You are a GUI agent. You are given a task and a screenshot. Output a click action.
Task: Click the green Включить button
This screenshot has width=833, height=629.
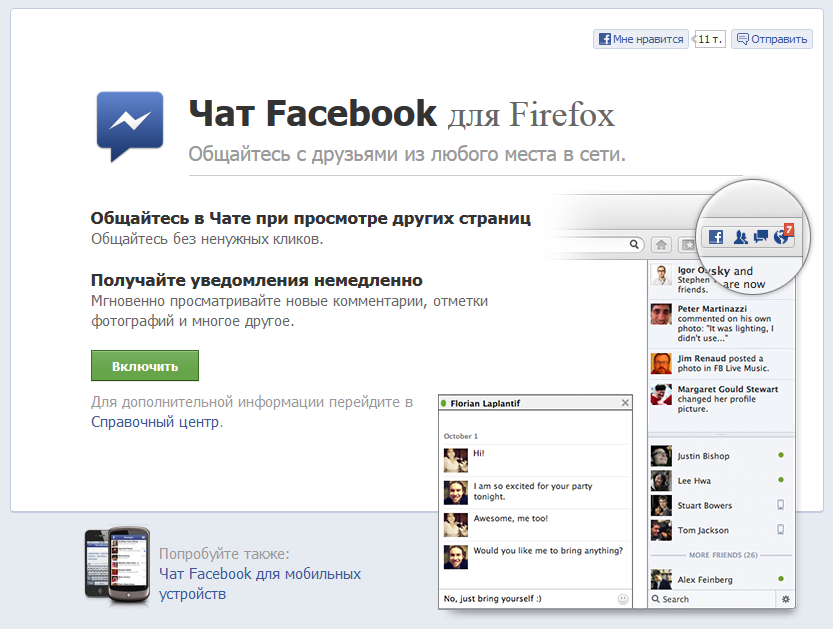145,366
